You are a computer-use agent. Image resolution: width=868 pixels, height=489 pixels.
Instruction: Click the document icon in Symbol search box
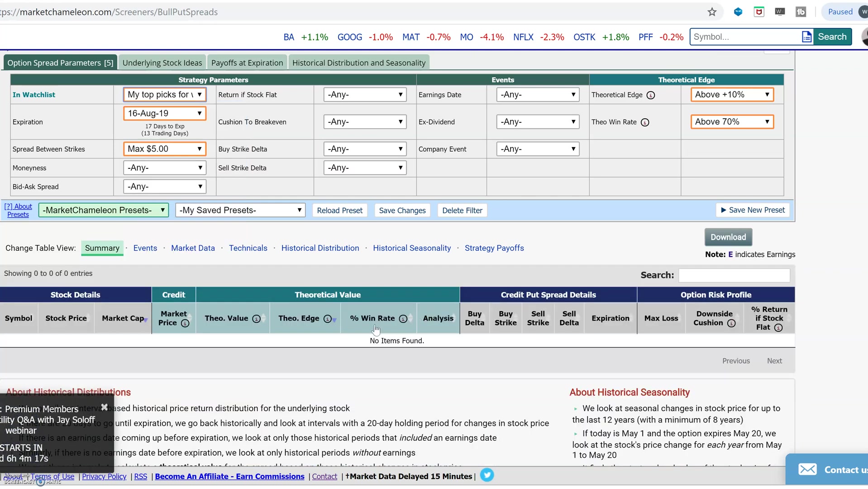(x=806, y=37)
